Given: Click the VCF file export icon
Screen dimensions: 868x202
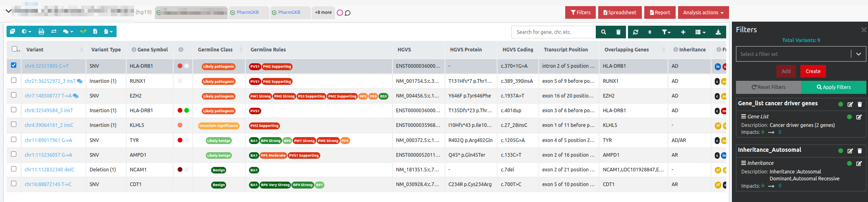Looking at the screenshot, I should tap(41, 31).
